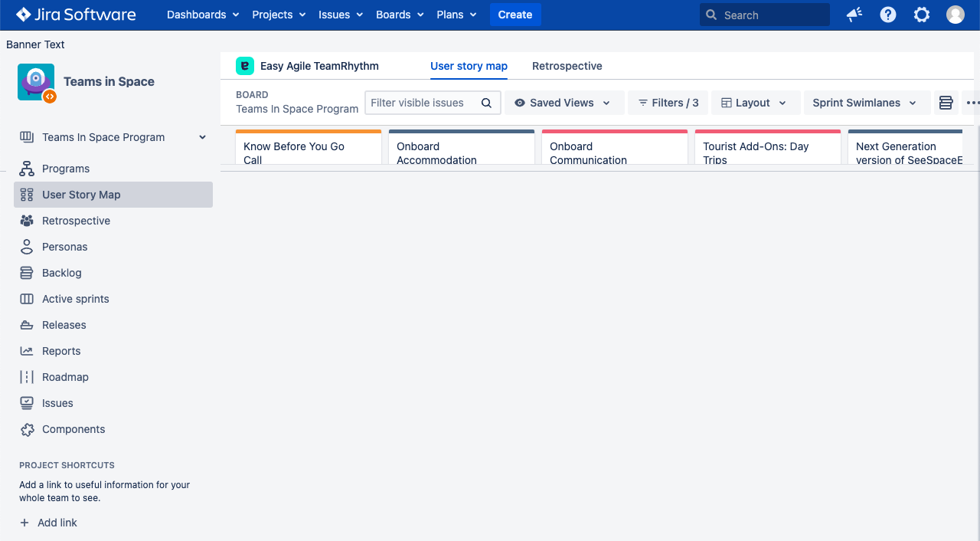
Task: Click the three-dot more options icon
Action: [x=972, y=103]
